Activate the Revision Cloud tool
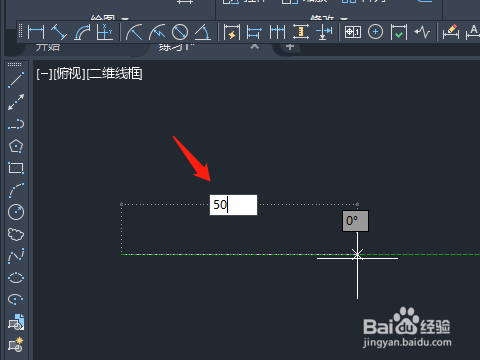This screenshot has width=480, height=360. tap(16, 234)
